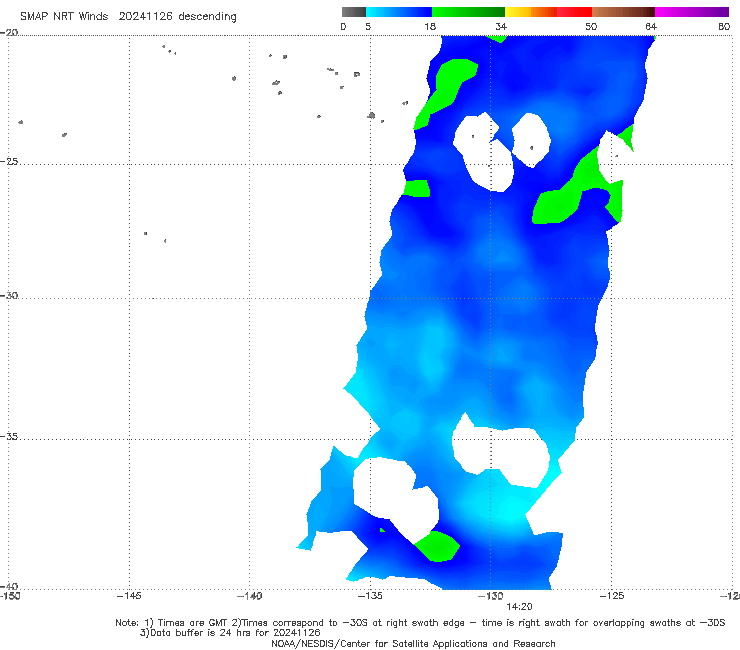Click the bright cyan low-wind patch near -130 longitude
Image resolution: width=740 pixels, height=650 pixels.
507,507
